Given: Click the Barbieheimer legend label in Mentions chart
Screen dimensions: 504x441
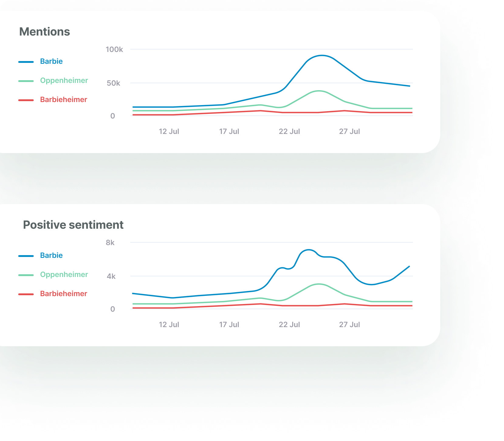Looking at the screenshot, I should click(x=64, y=100).
